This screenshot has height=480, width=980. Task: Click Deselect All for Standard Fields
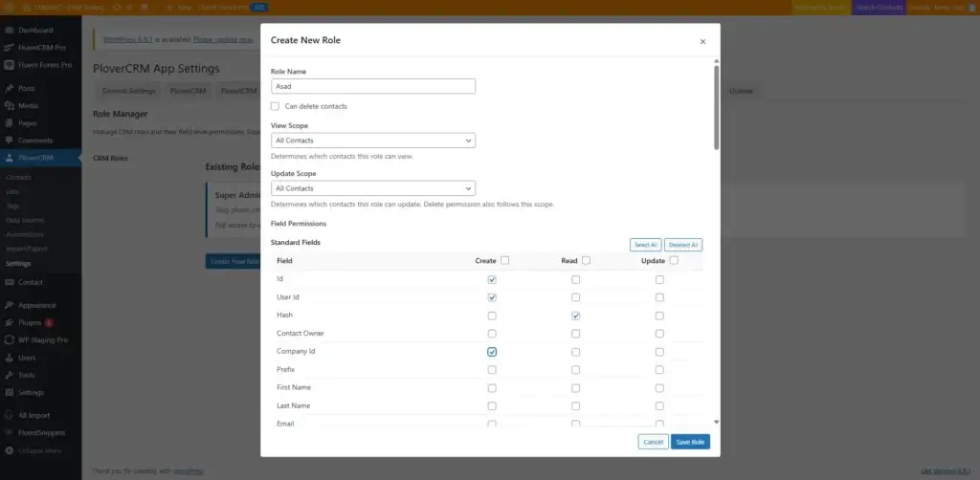(683, 245)
